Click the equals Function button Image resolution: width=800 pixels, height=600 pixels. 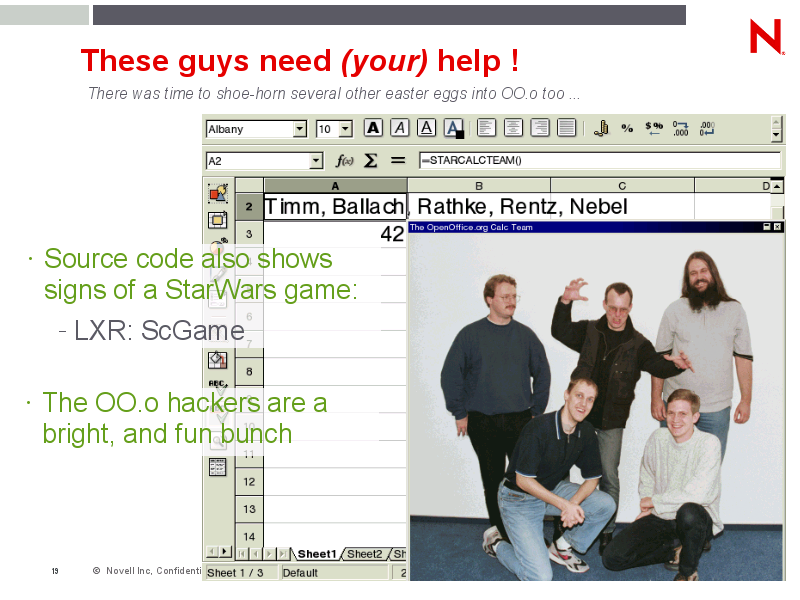[x=398, y=161]
